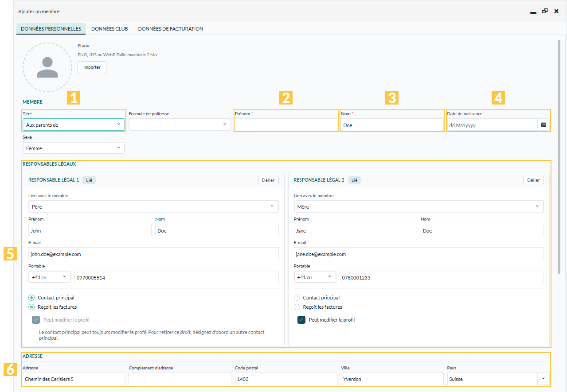Click Délier for Responsable légal 1
567x392 pixels.
[x=268, y=180]
